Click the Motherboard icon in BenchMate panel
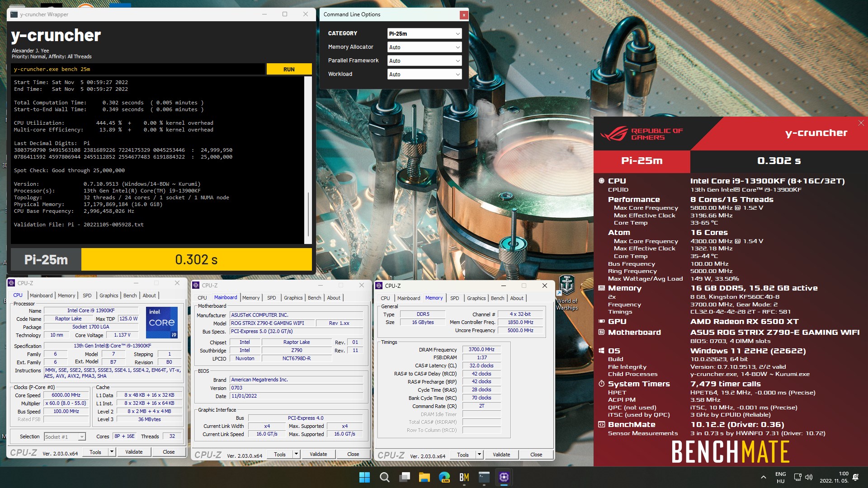The height and width of the screenshot is (488, 868). [601, 332]
